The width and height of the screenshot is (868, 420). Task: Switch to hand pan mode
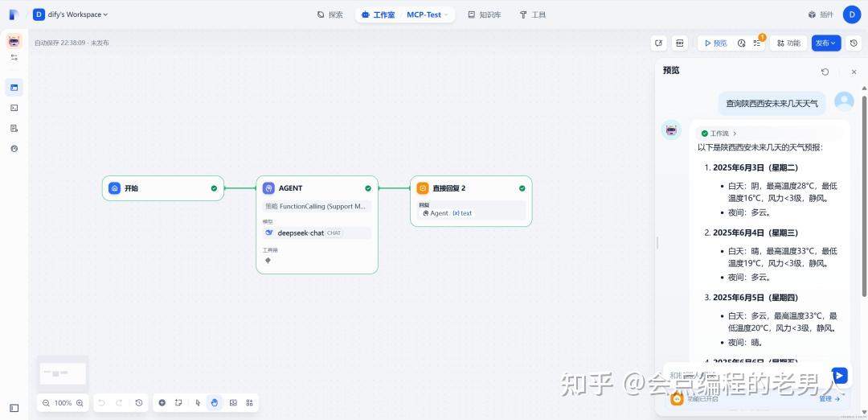[x=215, y=403]
